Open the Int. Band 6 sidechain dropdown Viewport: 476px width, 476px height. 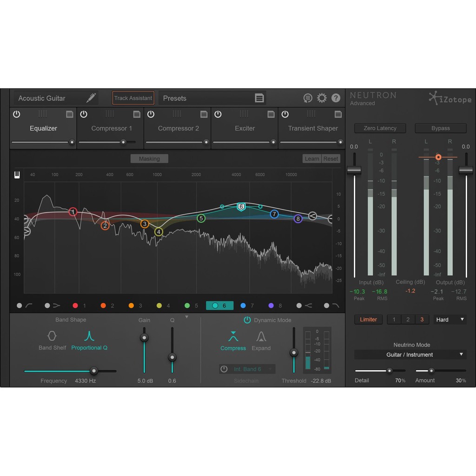[251, 369]
